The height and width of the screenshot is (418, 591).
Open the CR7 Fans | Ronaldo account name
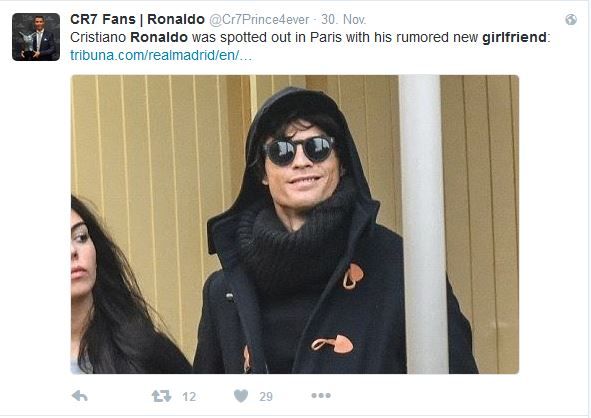[137, 19]
